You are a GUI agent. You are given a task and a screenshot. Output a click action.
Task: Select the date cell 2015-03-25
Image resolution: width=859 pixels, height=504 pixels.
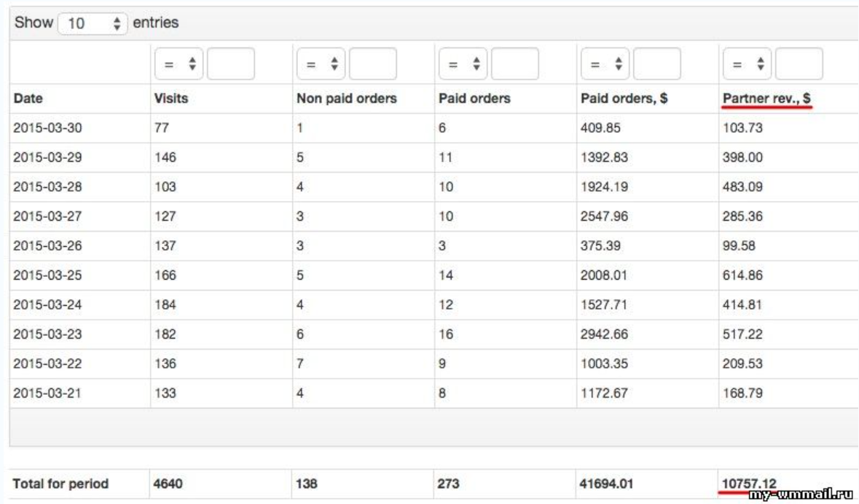pos(47,275)
